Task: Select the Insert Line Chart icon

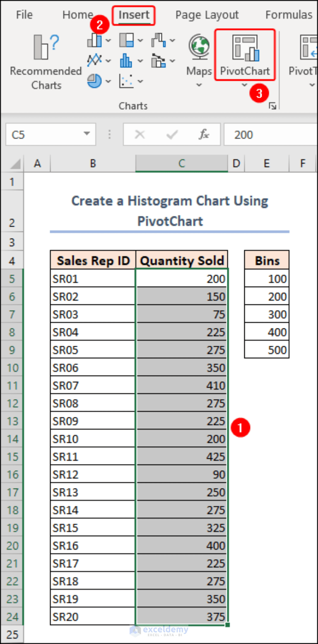Action: (x=94, y=60)
